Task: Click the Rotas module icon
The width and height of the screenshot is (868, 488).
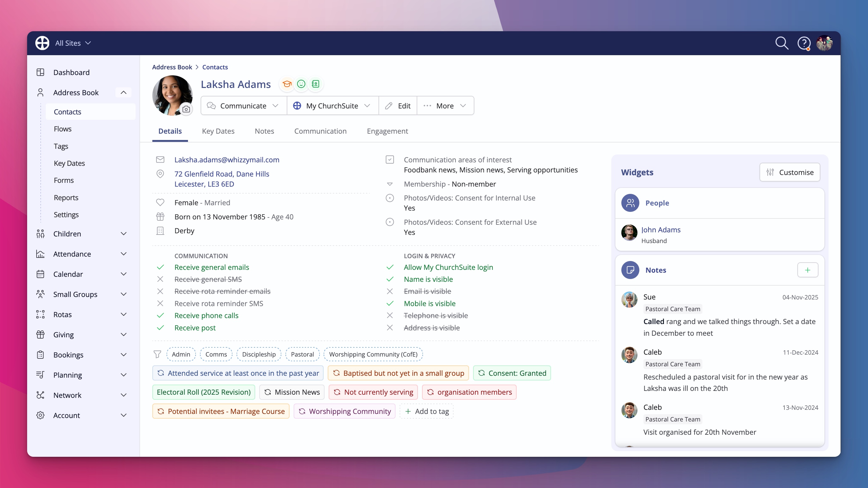Action: [x=40, y=315]
